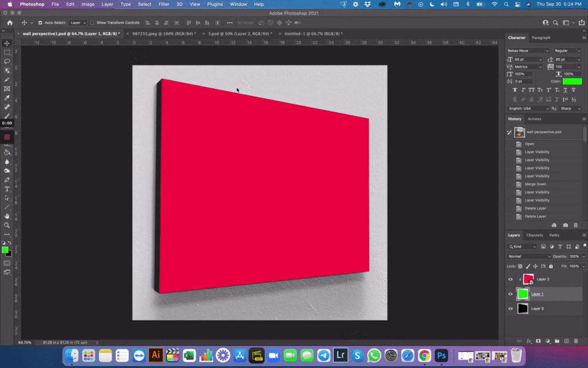Open the Filter menu
The image size is (588, 368).
coord(164,4)
